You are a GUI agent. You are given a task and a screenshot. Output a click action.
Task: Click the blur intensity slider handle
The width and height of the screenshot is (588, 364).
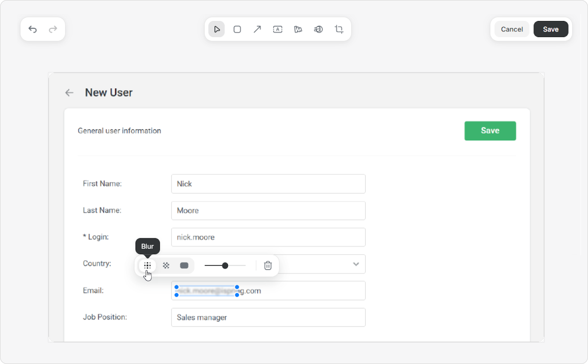pos(225,266)
